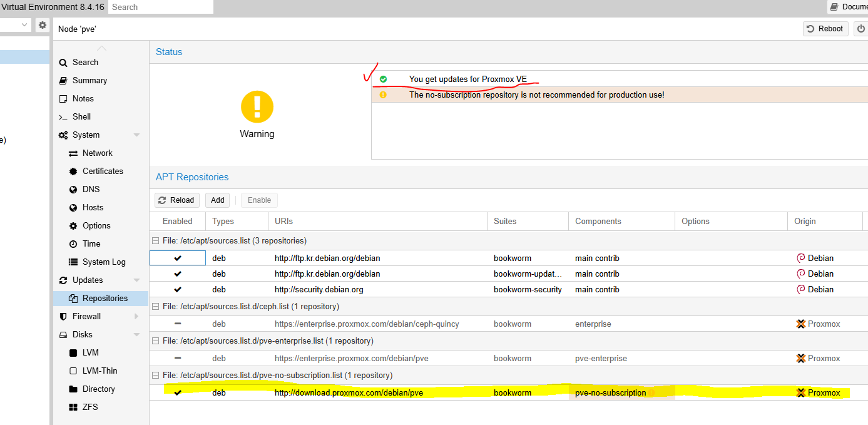Click the Enable repository button
This screenshot has height=425, width=868.
click(x=259, y=200)
